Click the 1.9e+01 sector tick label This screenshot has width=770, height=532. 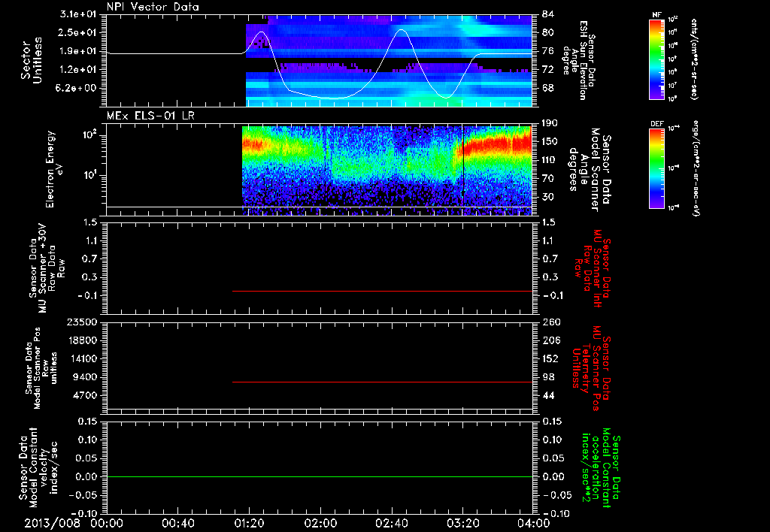click(77, 51)
